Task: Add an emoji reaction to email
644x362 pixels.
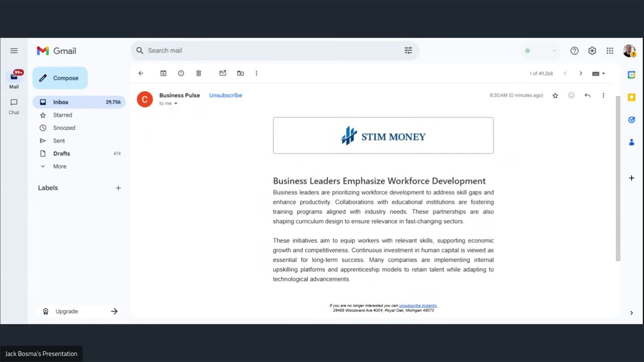Action: (x=571, y=96)
